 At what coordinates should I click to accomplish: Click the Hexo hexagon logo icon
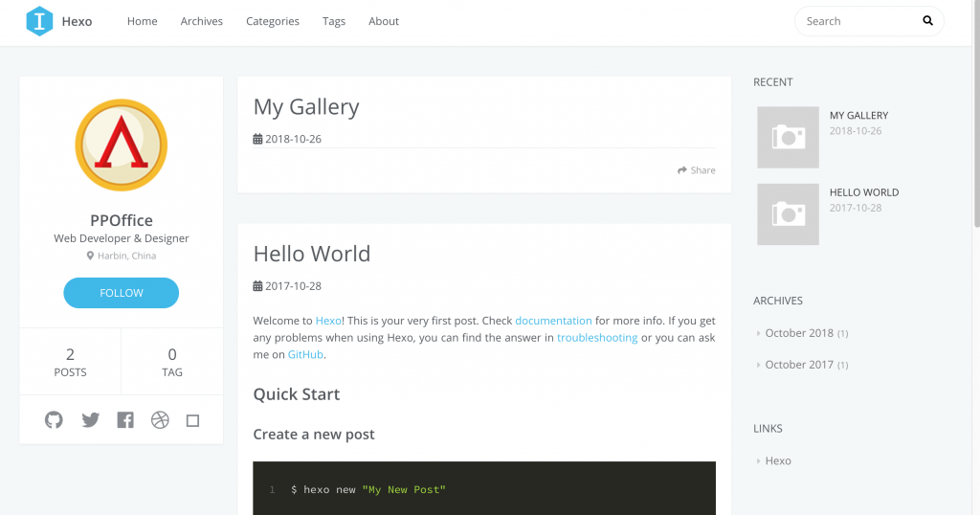(x=39, y=21)
